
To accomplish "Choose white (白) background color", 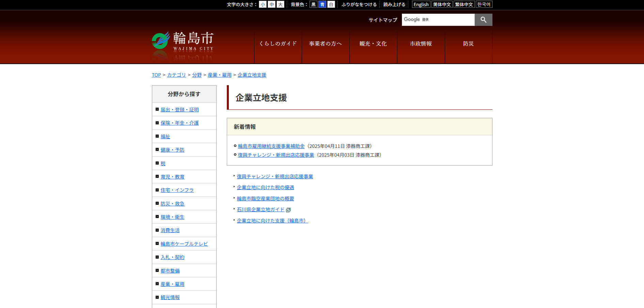I will (331, 4).
